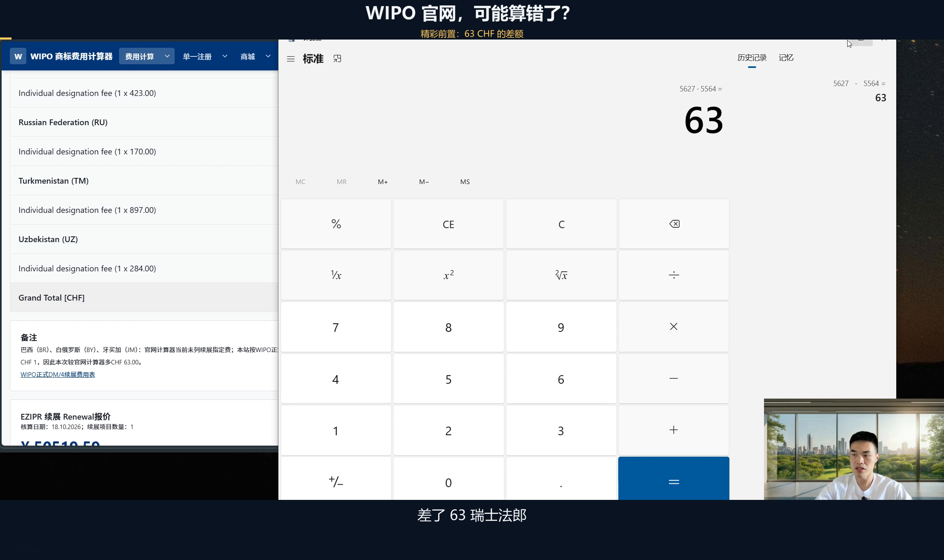Click number key 5

(449, 379)
